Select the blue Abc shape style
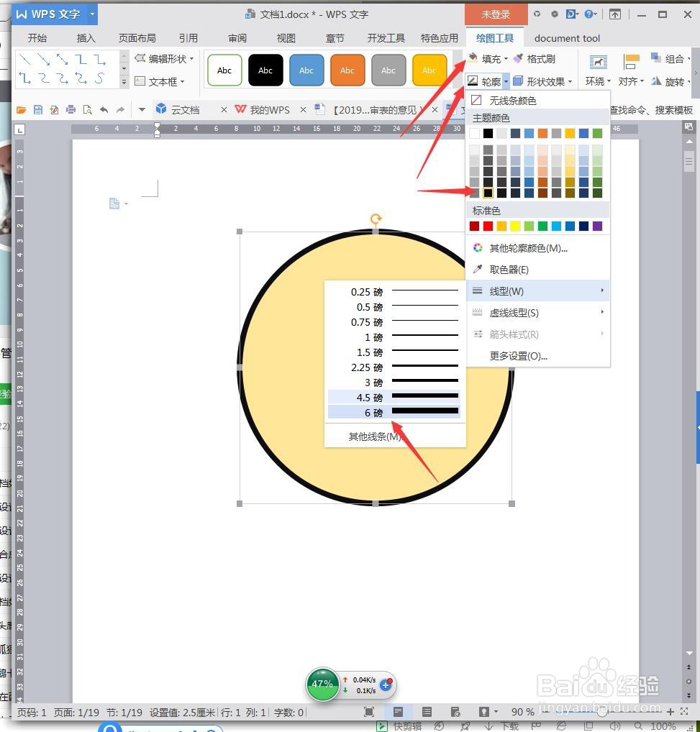 (x=306, y=70)
